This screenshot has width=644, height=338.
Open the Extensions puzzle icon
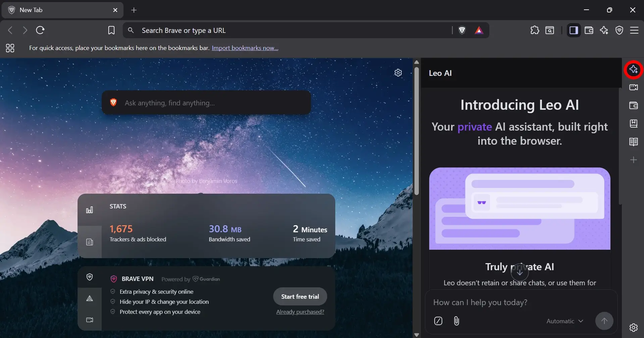point(534,30)
